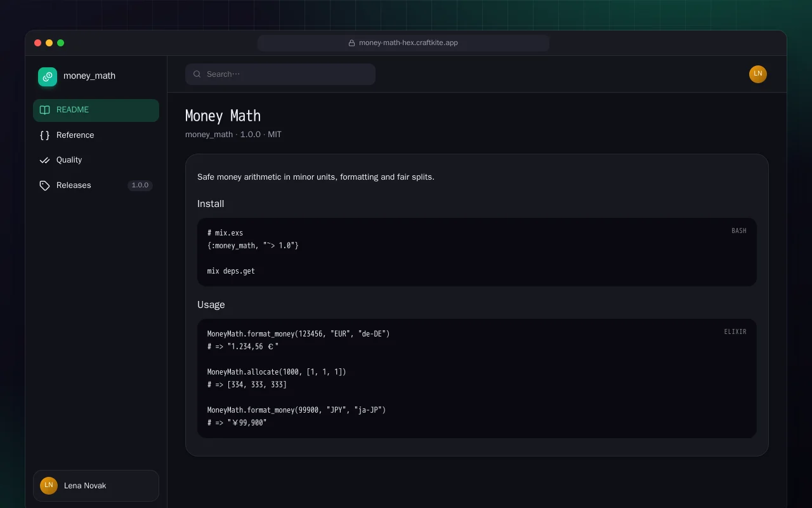Go to the Reference page

tap(96, 135)
